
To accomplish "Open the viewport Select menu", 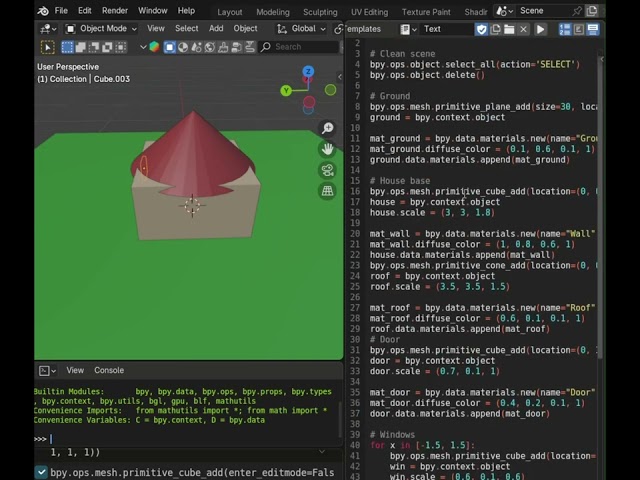I will pyautogui.click(x=187, y=29).
